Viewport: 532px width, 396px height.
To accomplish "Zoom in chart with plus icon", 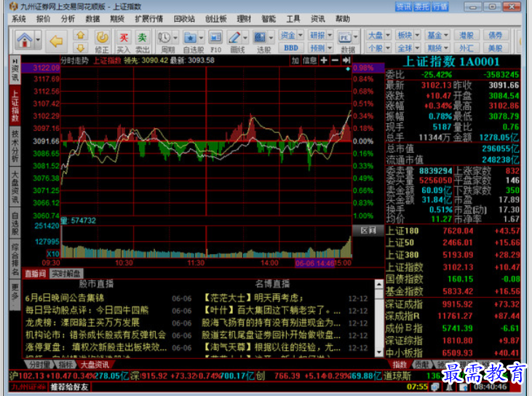I will coord(324,60).
